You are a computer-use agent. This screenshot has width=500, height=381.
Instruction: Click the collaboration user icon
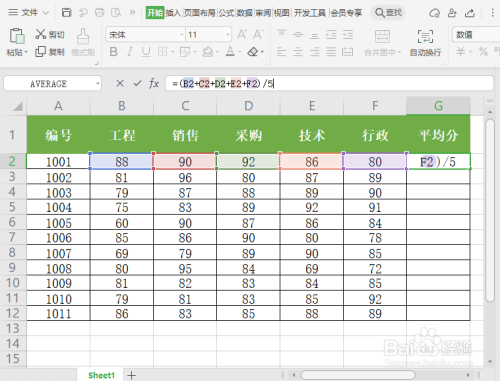[x=452, y=13]
